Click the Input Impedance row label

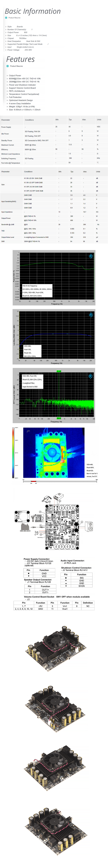click(7, 212)
